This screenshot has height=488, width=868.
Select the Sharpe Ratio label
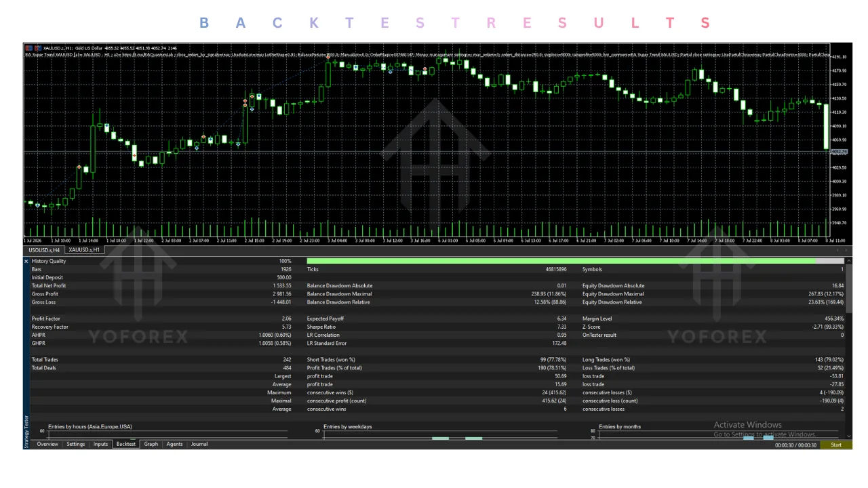pyautogui.click(x=321, y=327)
